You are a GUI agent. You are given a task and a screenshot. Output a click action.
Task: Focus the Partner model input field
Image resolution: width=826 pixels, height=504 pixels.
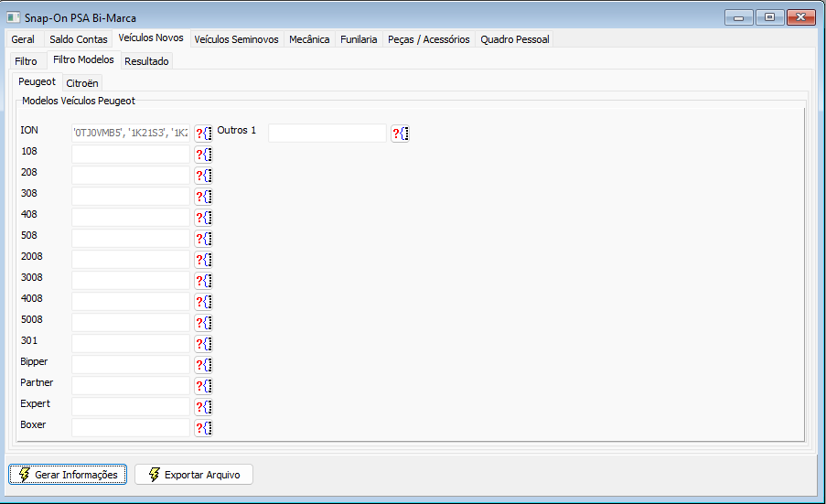tap(131, 386)
